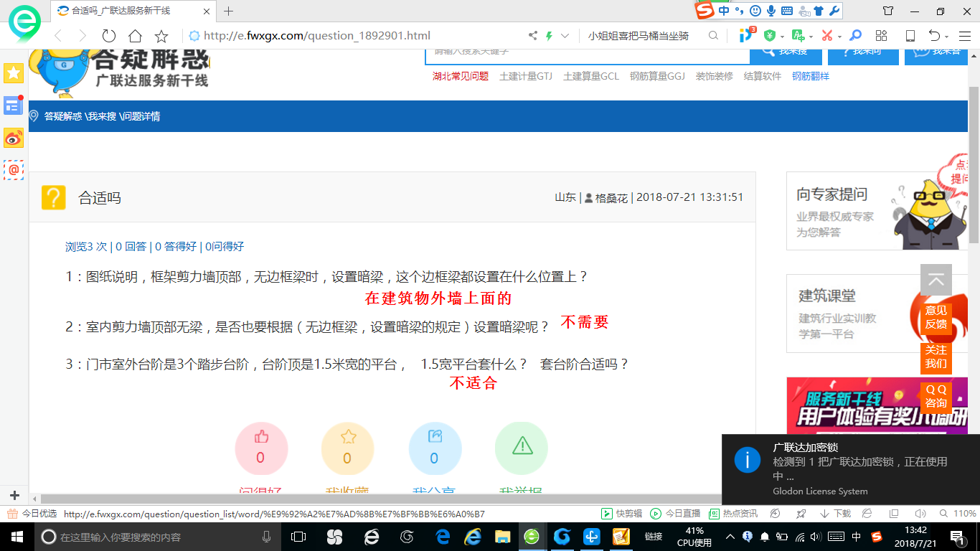Expand the undo arrow dropdown
The width and height of the screenshot is (980, 551).
coord(947,37)
